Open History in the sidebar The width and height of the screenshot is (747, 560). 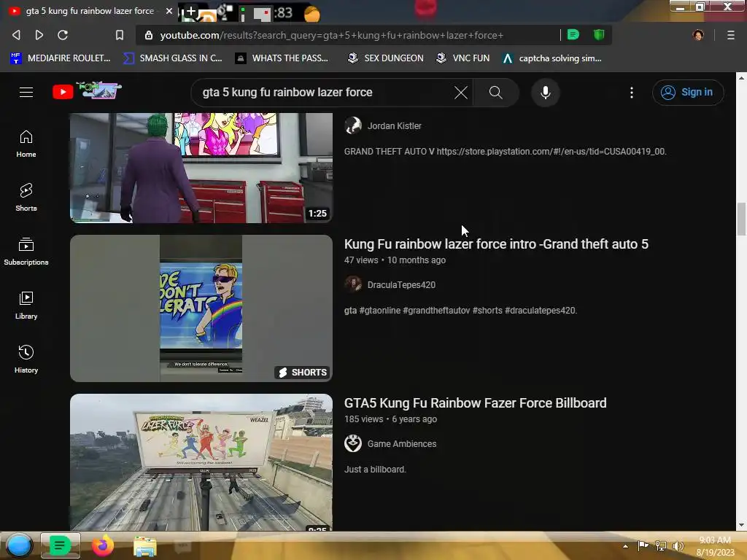26,359
